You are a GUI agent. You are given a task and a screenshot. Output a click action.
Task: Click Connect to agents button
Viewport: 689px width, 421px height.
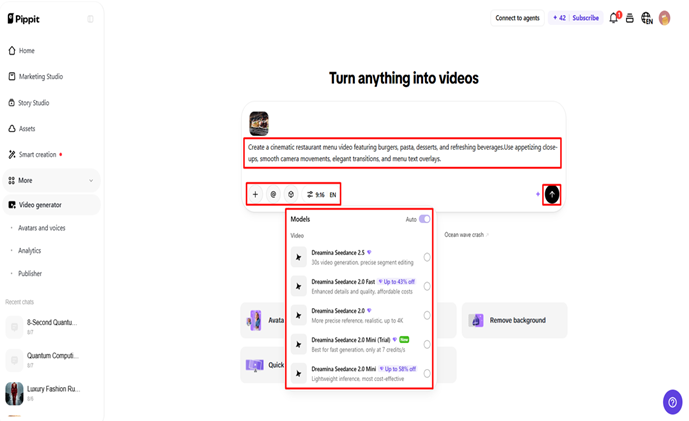[517, 18]
